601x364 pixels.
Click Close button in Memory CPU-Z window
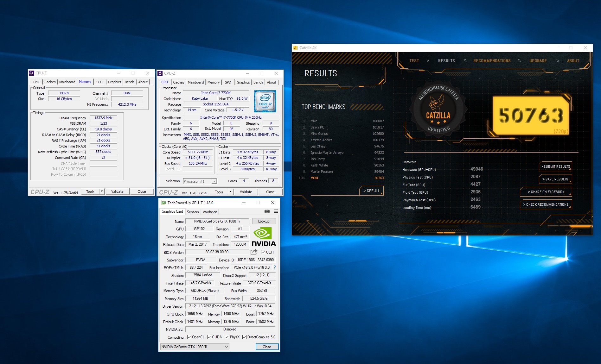142,191
